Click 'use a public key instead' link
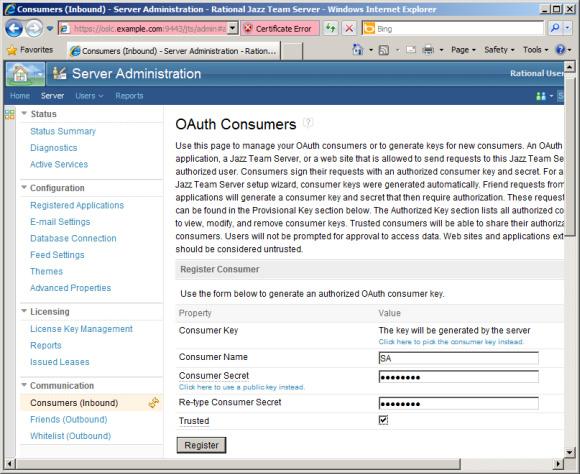 242,387
